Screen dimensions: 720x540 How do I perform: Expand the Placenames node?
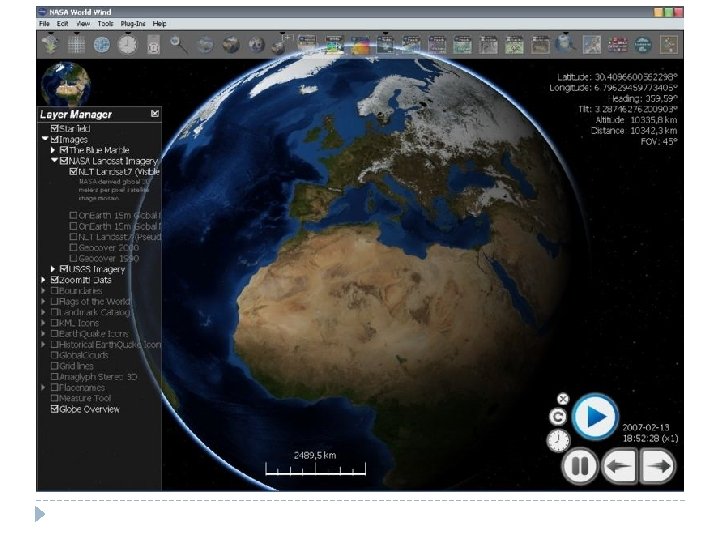click(44, 388)
